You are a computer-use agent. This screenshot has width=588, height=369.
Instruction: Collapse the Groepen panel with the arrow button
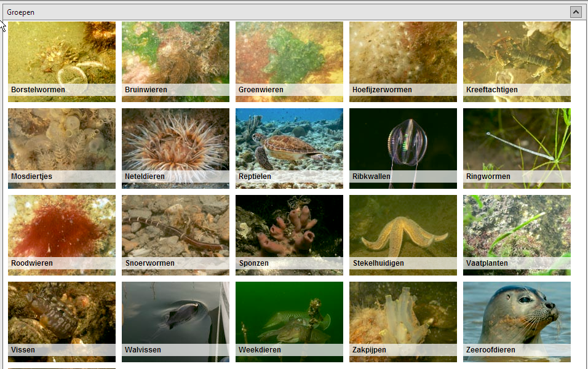(576, 12)
